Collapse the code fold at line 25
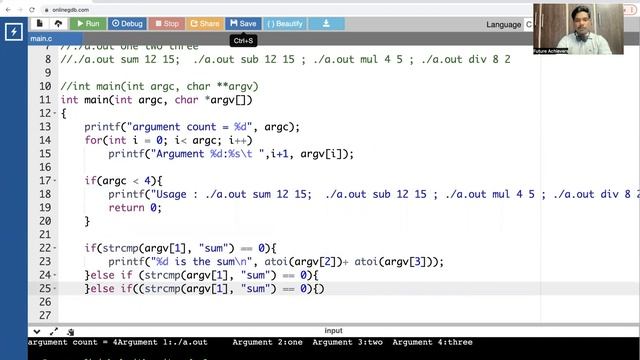Viewport: 640px width, 360px height. [x=55, y=288]
